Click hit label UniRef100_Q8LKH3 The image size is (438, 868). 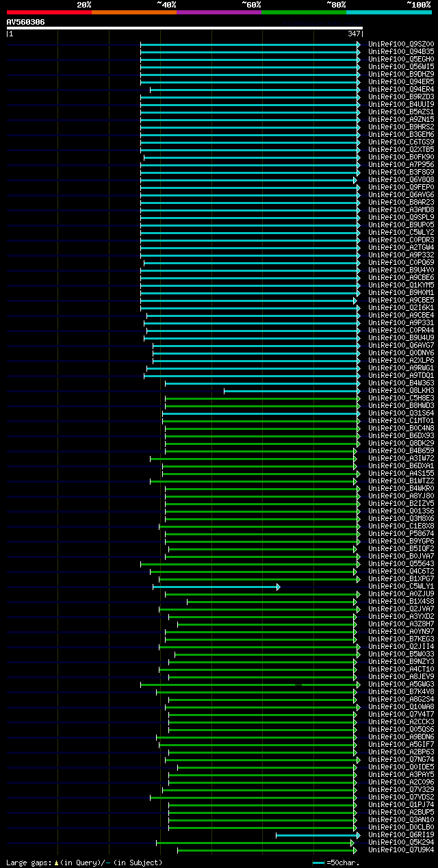tap(401, 390)
